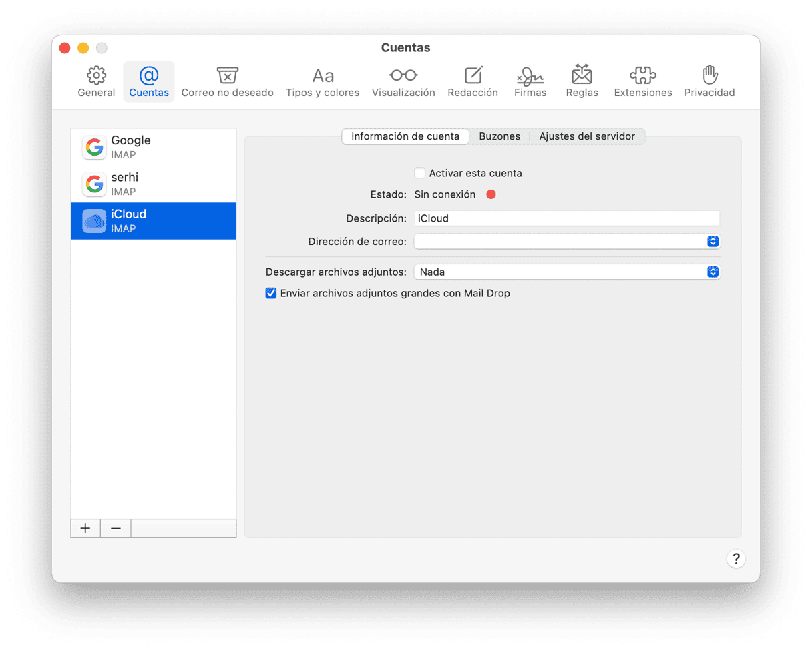This screenshot has width=812, height=651.
Task: Open the Correo no deseado settings
Action: point(228,82)
